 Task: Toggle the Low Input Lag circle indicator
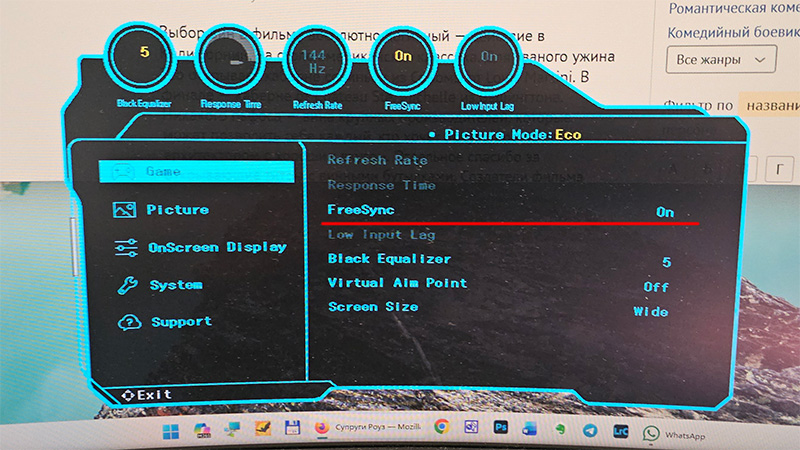[488, 62]
